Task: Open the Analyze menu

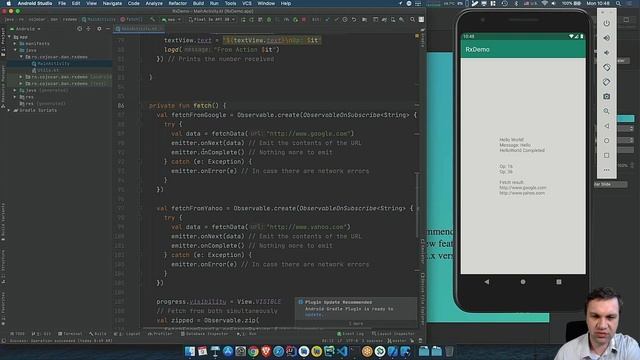Action: pos(154,3)
